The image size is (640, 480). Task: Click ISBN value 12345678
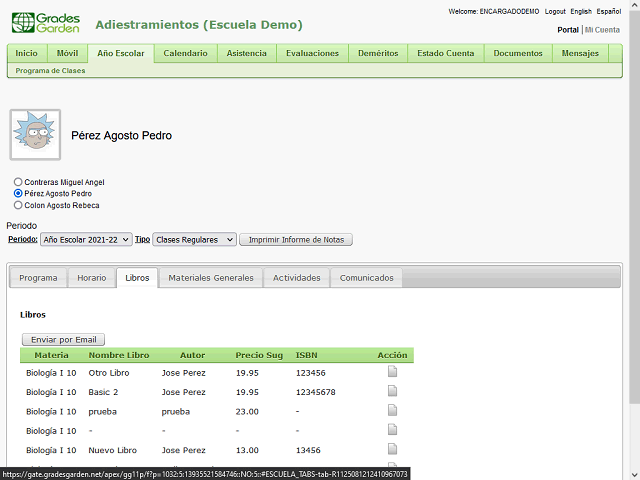[x=316, y=392]
